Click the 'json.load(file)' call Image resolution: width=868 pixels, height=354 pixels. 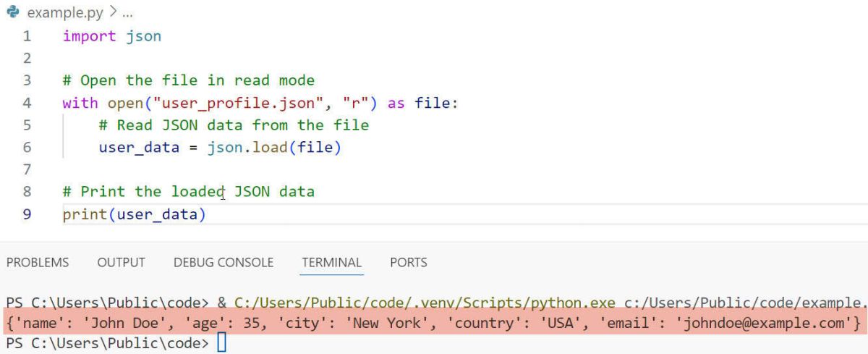274,148
